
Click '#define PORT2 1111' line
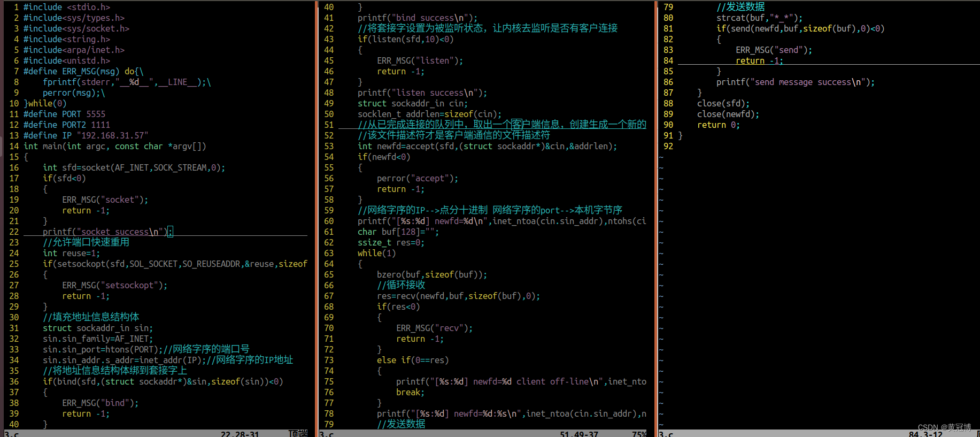point(67,125)
